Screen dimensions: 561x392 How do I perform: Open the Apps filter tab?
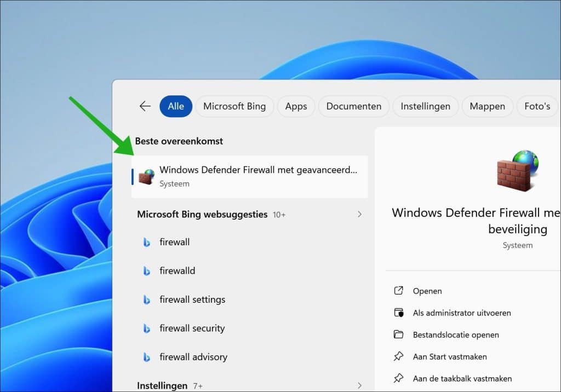(x=296, y=106)
